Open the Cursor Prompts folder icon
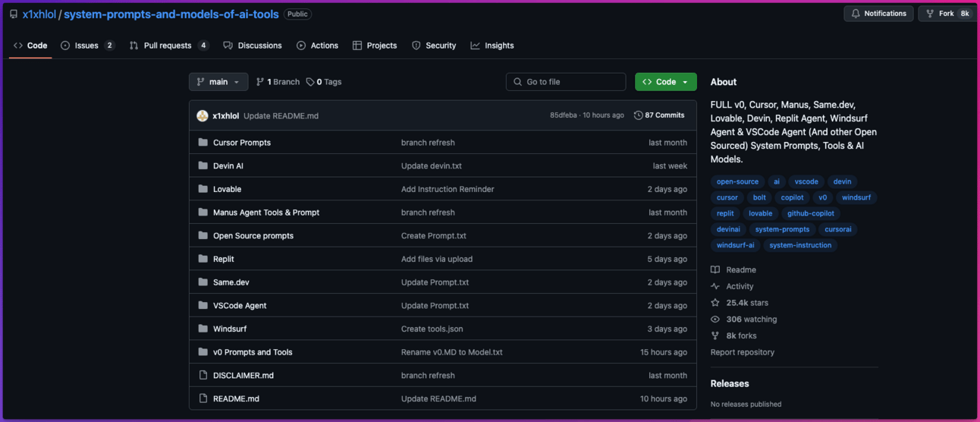The height and width of the screenshot is (422, 980). (x=203, y=142)
